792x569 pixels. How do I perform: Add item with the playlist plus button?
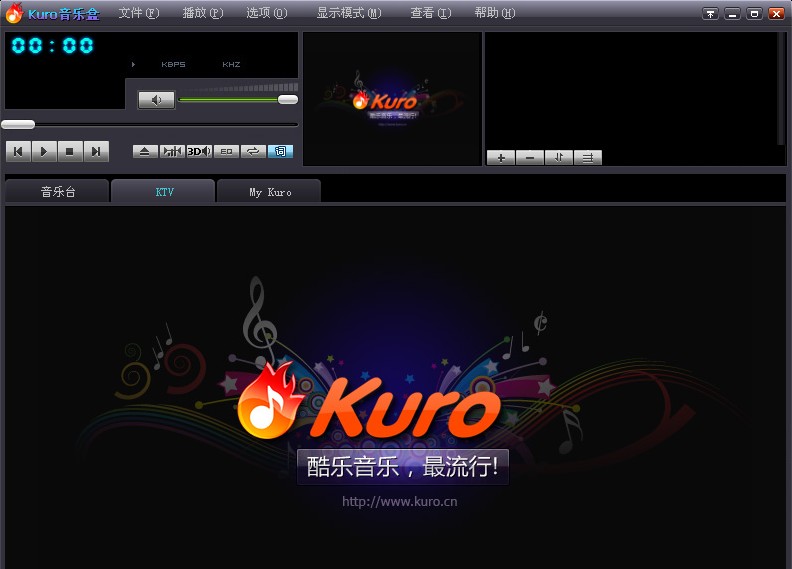tap(501, 158)
